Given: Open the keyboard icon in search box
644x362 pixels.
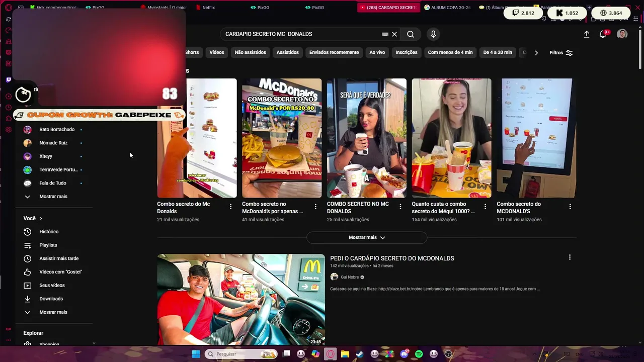Looking at the screenshot, I should [x=385, y=34].
